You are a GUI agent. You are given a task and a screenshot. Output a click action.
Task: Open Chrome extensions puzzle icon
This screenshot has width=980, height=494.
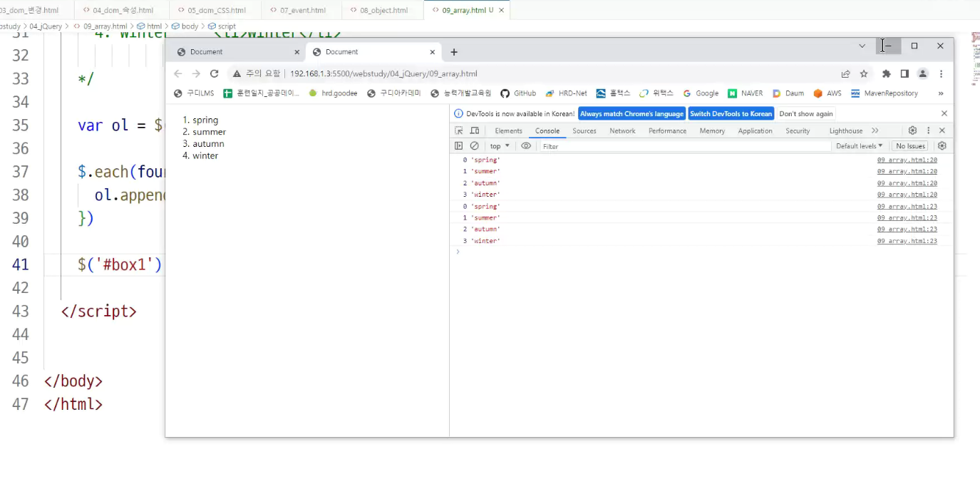tap(887, 73)
